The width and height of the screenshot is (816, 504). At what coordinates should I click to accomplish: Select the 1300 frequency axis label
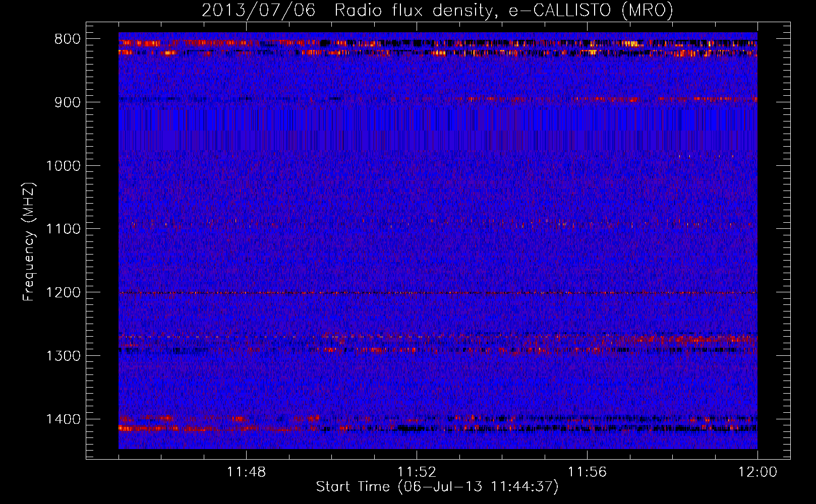(x=63, y=356)
